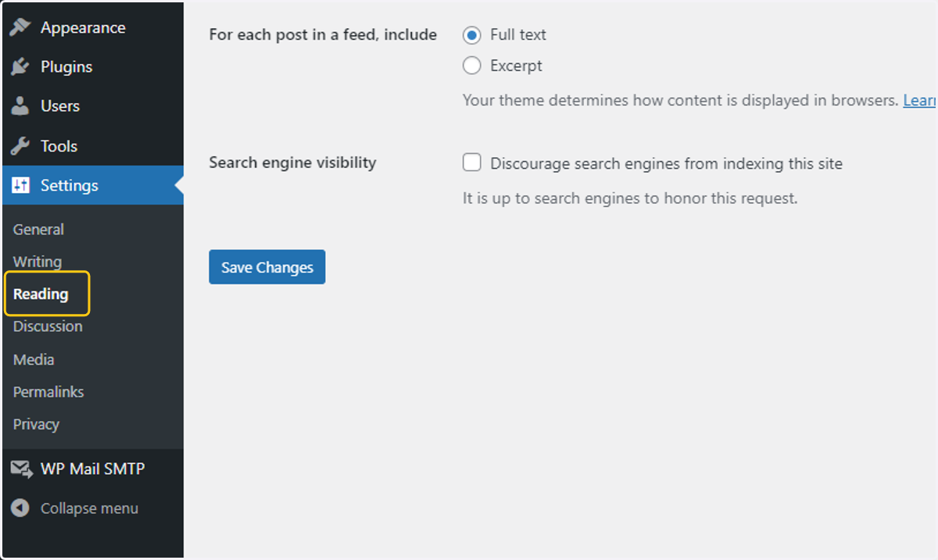Screen dimensions: 938x560
Task: Go to General settings
Action: click(38, 230)
